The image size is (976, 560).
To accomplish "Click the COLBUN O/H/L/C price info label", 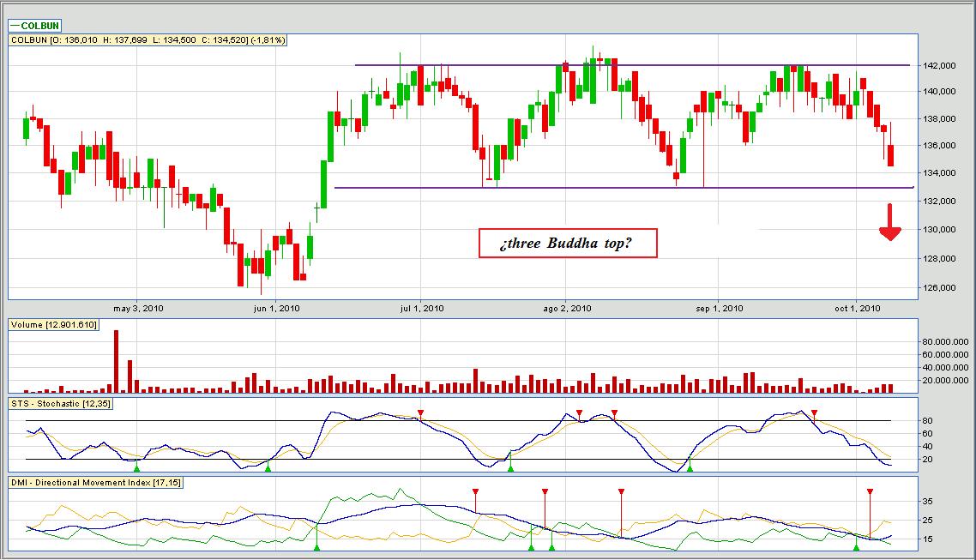I will coord(148,39).
